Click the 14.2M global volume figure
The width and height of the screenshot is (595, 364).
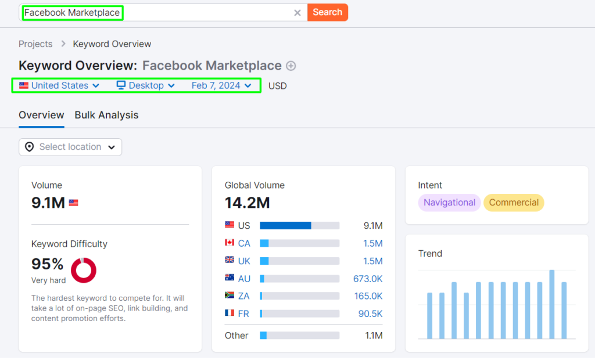[x=247, y=203]
